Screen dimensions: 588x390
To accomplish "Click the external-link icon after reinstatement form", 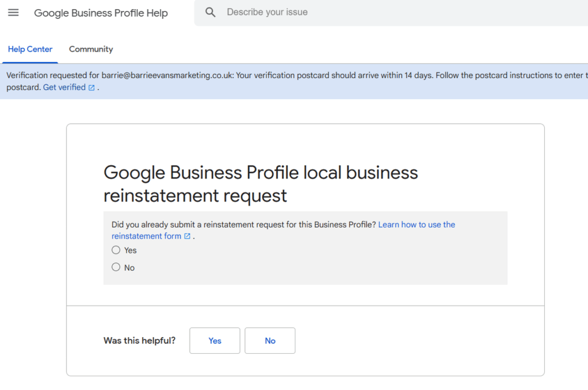I will pyautogui.click(x=187, y=236).
